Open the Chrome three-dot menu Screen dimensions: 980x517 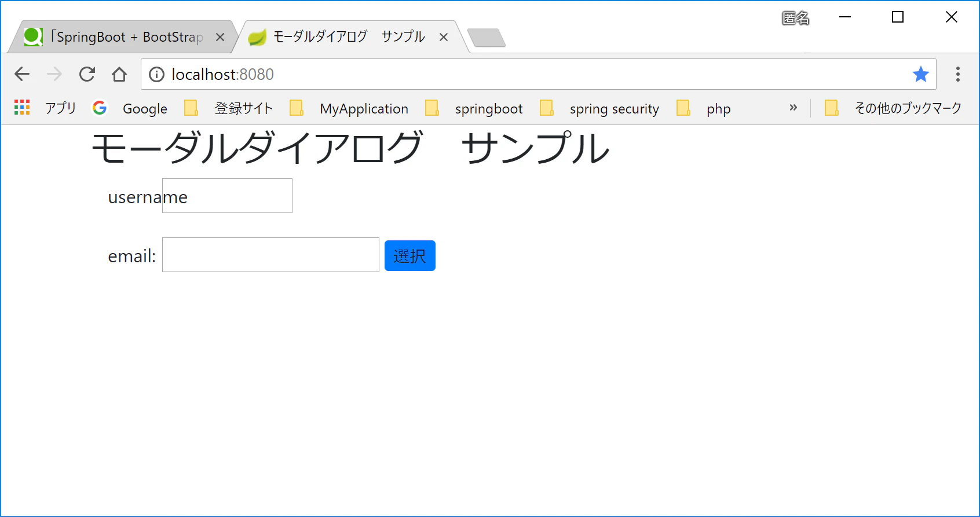958,74
